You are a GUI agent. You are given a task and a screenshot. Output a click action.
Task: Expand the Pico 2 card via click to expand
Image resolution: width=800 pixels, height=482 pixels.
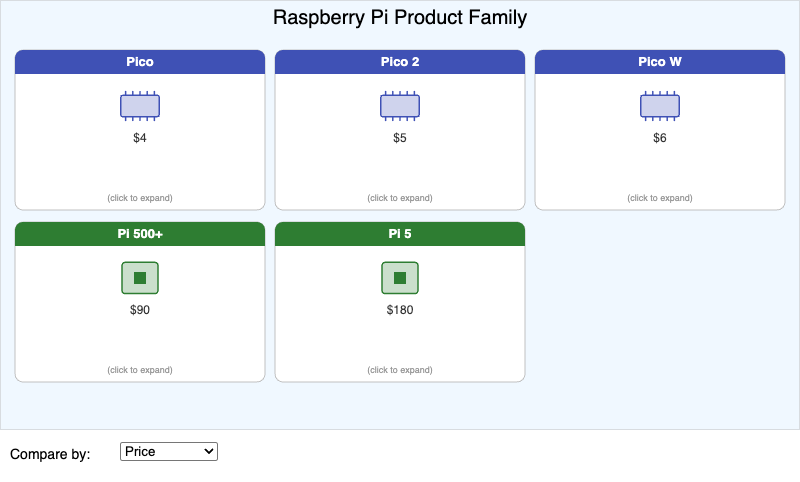(400, 198)
